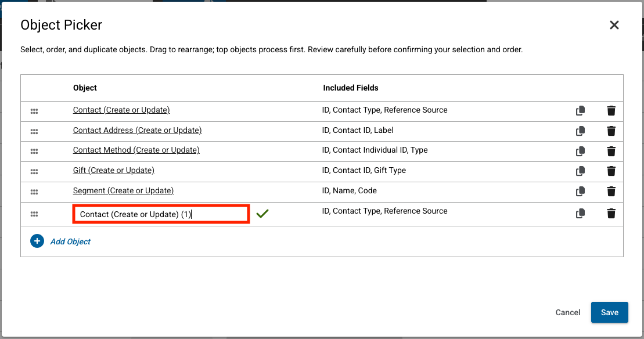Grab the drag handle of Contact Method row
The height and width of the screenshot is (339, 644).
pos(34,151)
